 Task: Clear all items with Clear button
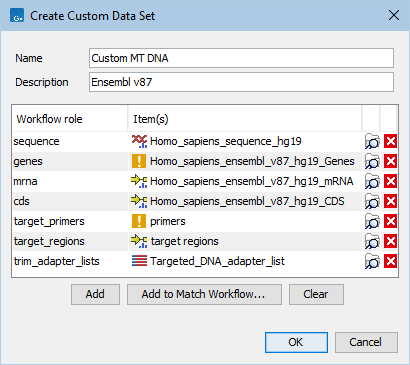tap(316, 294)
